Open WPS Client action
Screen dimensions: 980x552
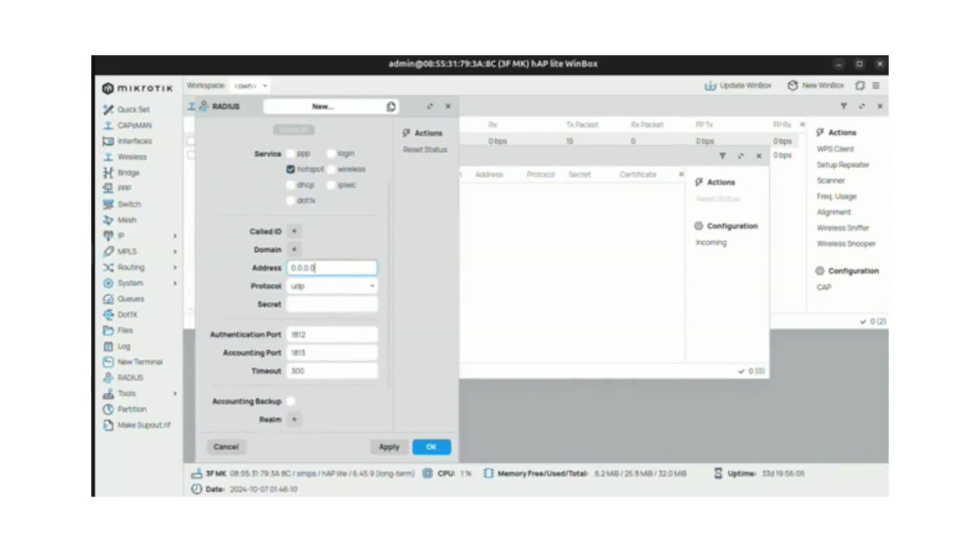point(835,149)
